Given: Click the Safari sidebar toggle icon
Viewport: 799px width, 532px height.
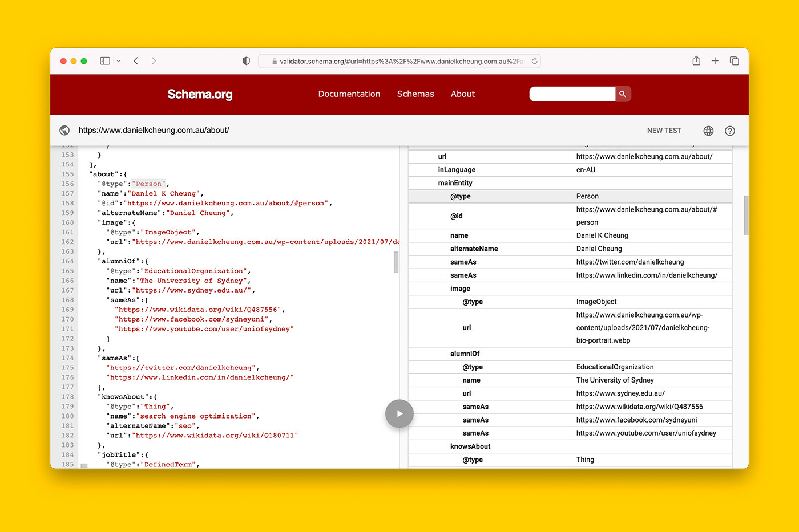Looking at the screenshot, I should pyautogui.click(x=105, y=61).
